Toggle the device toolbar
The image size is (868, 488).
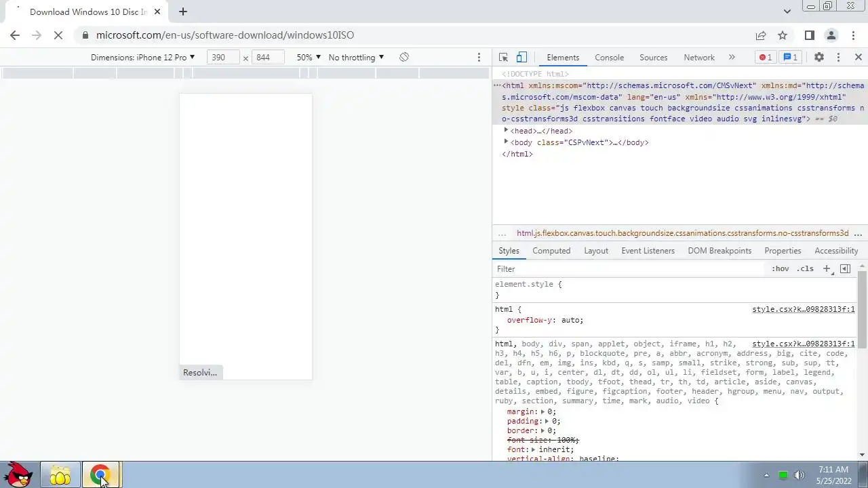521,58
